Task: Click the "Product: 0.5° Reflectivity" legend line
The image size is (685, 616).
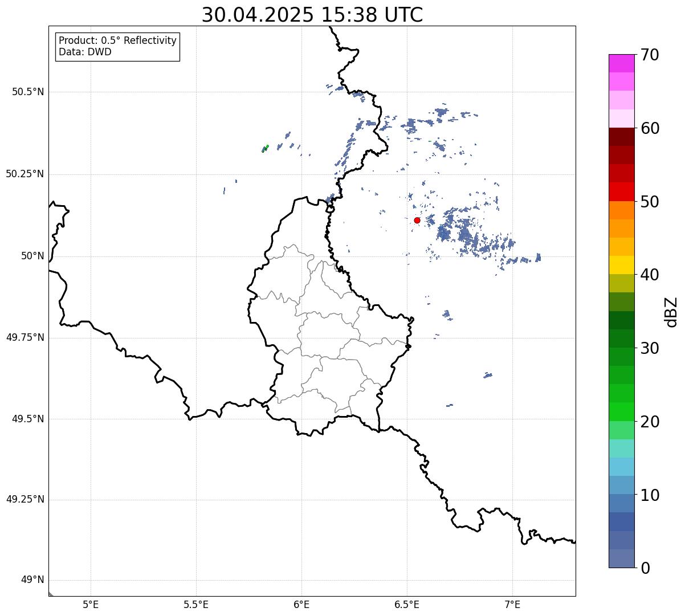Action: point(117,40)
